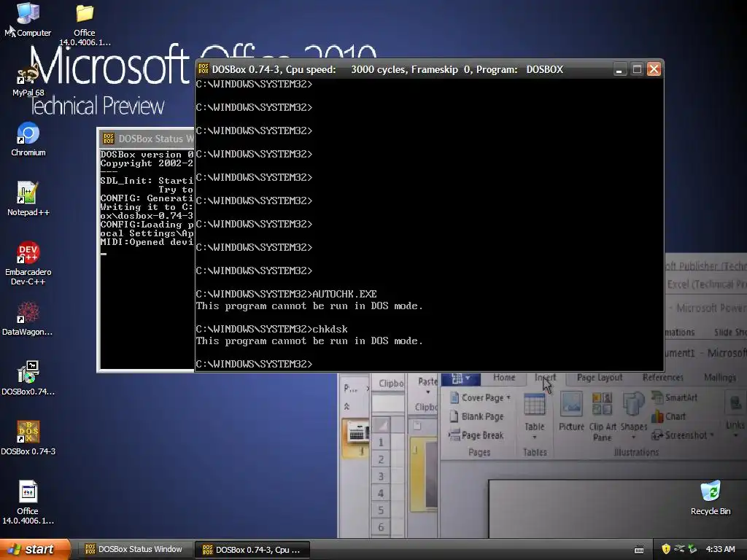Insert Chart from Word ribbon
This screenshot has width=747, height=560.
click(668, 416)
